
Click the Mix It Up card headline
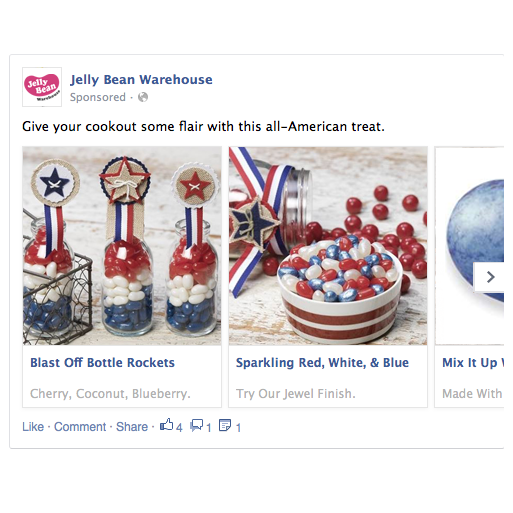(x=473, y=363)
